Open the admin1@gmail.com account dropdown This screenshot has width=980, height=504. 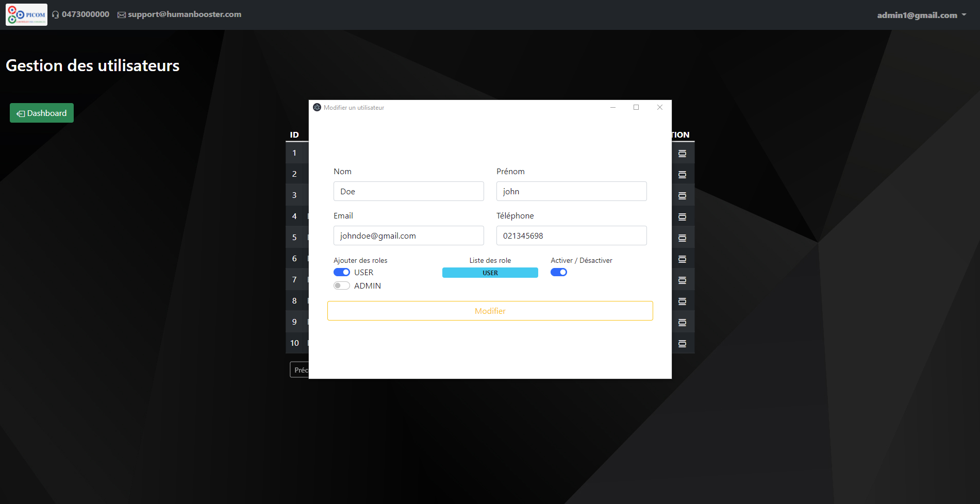921,15
